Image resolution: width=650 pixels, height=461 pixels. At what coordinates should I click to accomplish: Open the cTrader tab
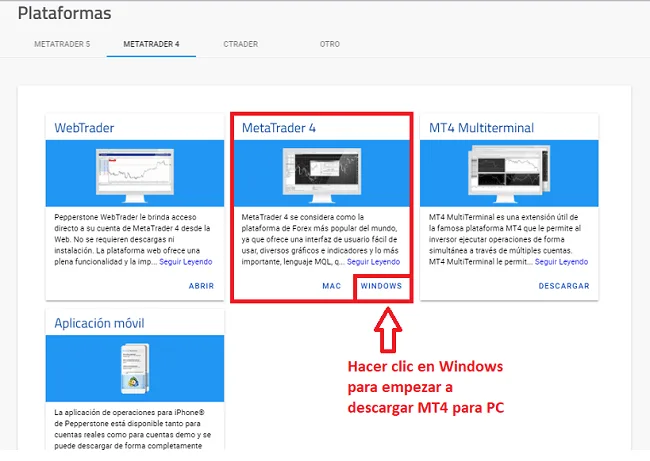[x=240, y=44]
